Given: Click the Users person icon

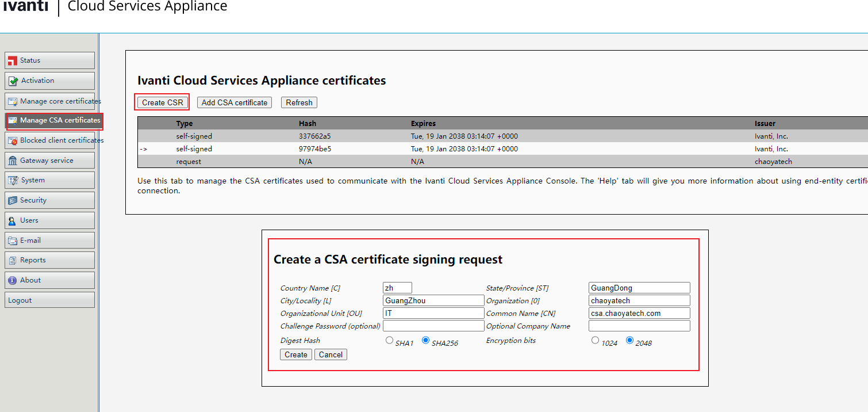Looking at the screenshot, I should (x=13, y=220).
